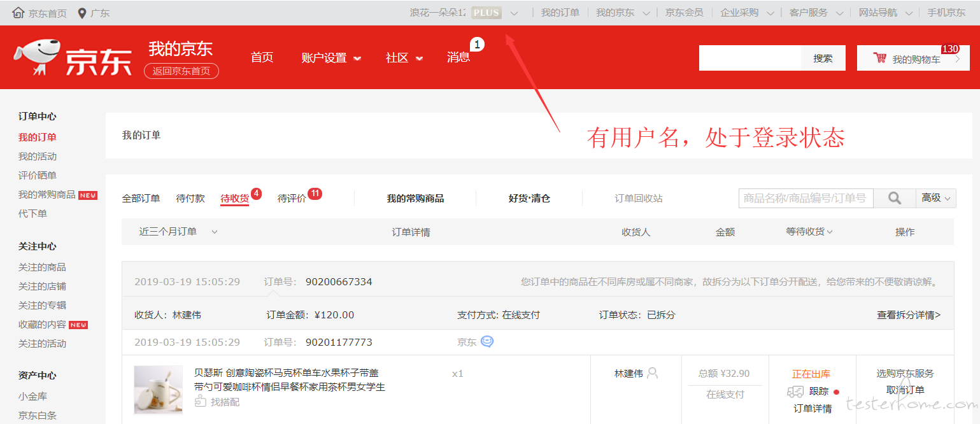The height and width of the screenshot is (424, 980).
Task: Open the message count badge showing 1
Action: pos(477,45)
